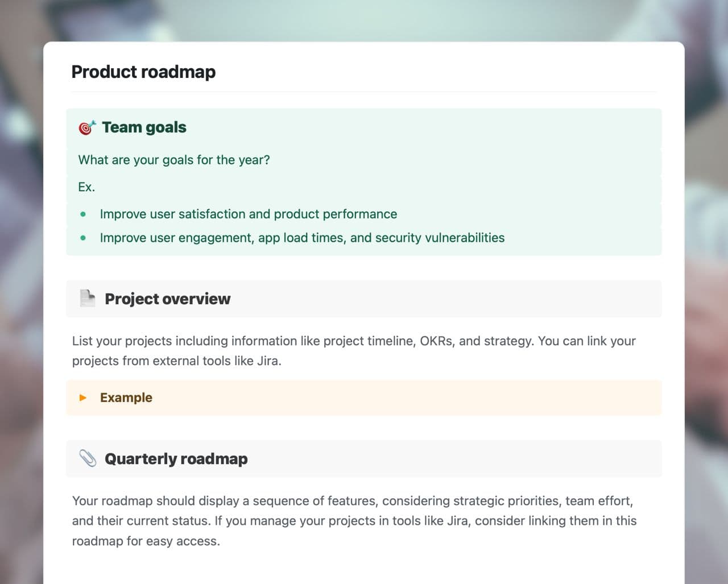Click the dart target icon beside Team goals
The height and width of the screenshot is (584, 728).
click(86, 127)
